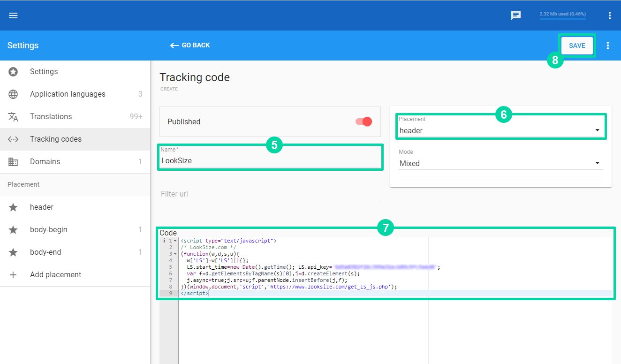The height and width of the screenshot is (364, 621).
Task: Click line number 5 in gutter
Action: point(171,267)
